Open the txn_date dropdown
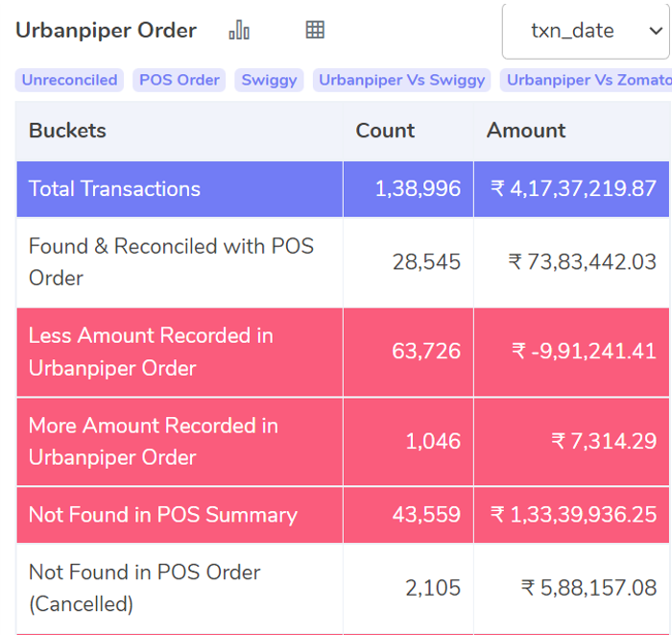This screenshot has width=672, height=635. pyautogui.click(x=586, y=31)
